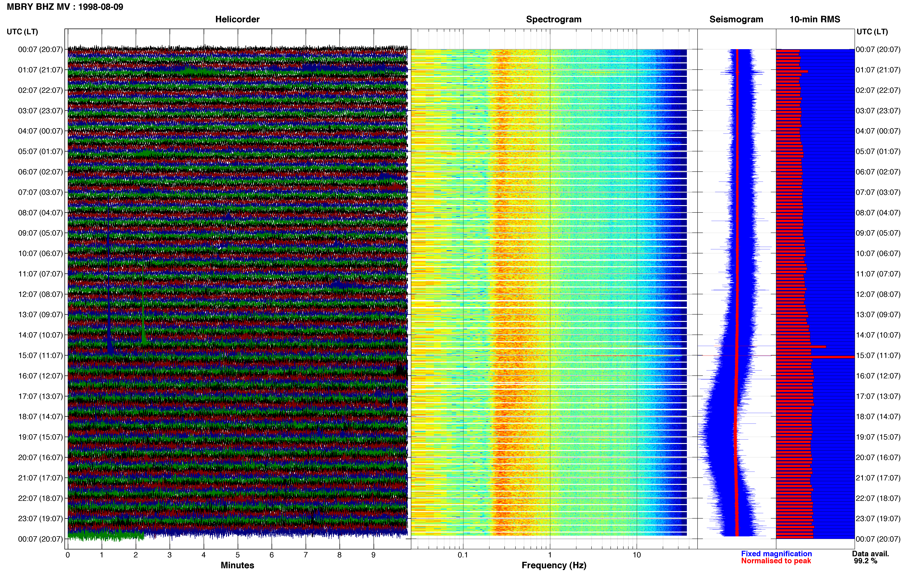Click right time label '01:07 (21:07)'
Viewport: 924px width, 578px height.
[878, 70]
